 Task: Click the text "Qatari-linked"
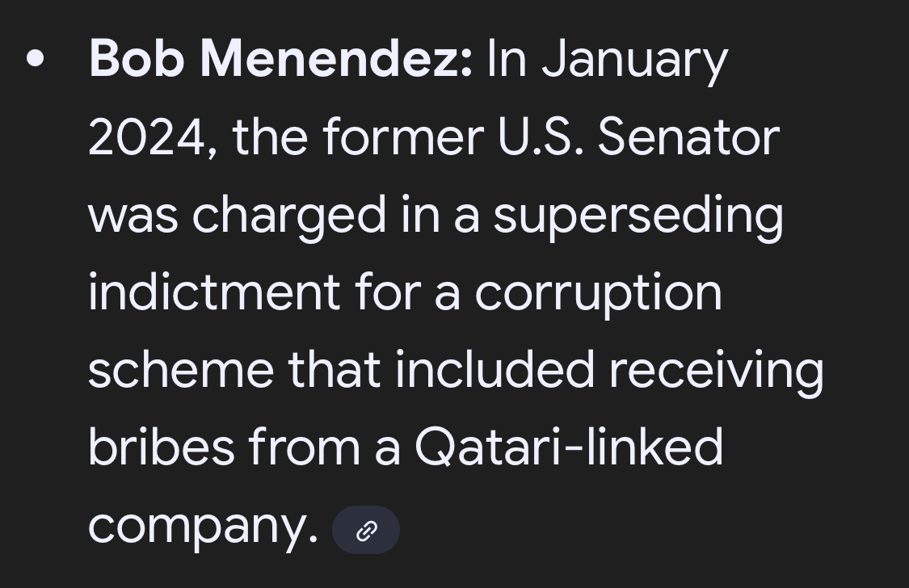pos(569,447)
